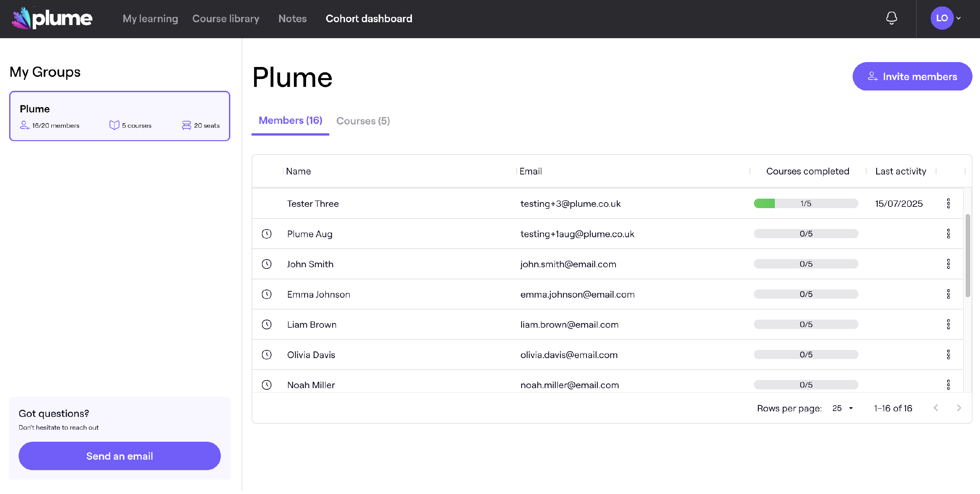The height and width of the screenshot is (494, 980).
Task: Click pending clock icon beside Plume Aug
Action: (x=267, y=234)
